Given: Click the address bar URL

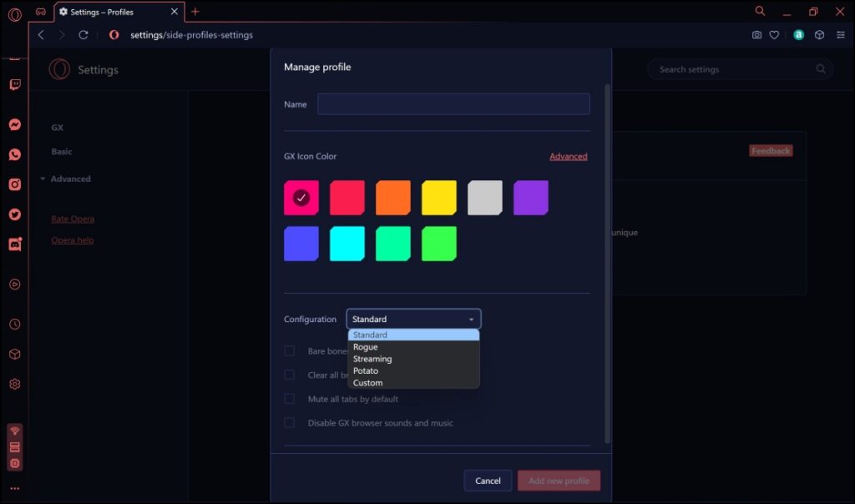Looking at the screenshot, I should (191, 35).
